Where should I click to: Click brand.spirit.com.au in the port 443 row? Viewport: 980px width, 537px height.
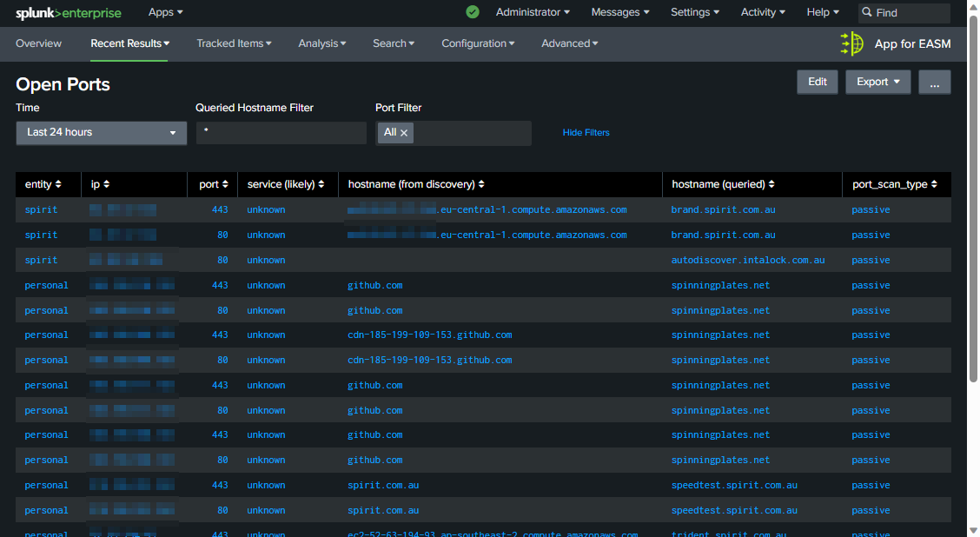pyautogui.click(x=723, y=209)
